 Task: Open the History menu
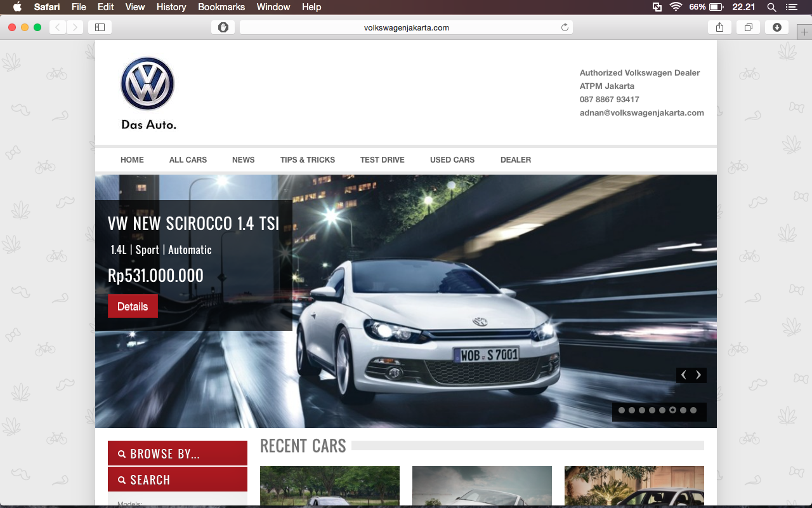click(171, 7)
